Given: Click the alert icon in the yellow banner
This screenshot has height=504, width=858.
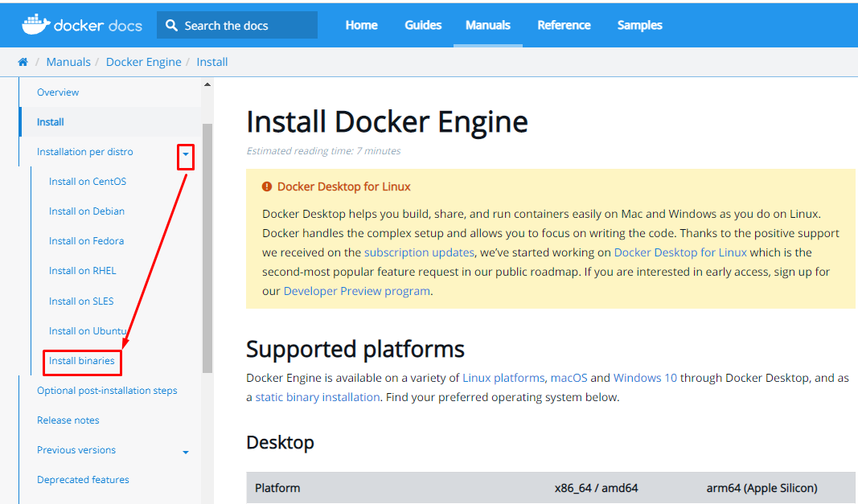Looking at the screenshot, I should pos(266,186).
